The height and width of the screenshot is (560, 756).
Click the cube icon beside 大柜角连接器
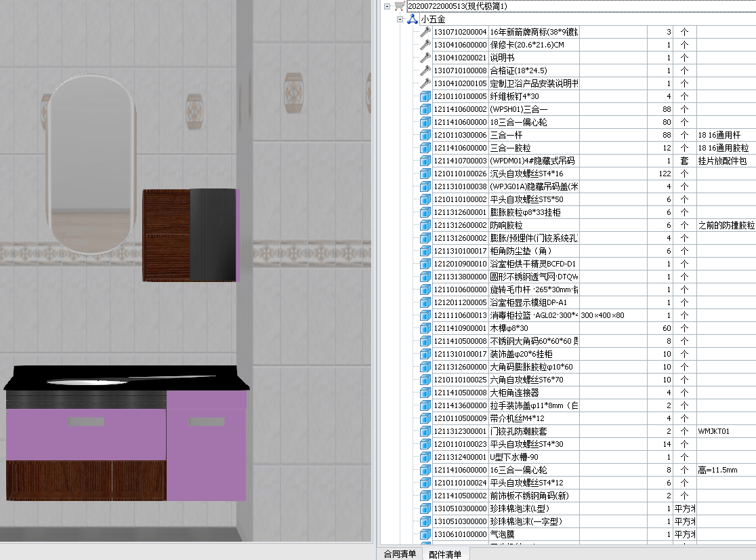[x=425, y=393]
